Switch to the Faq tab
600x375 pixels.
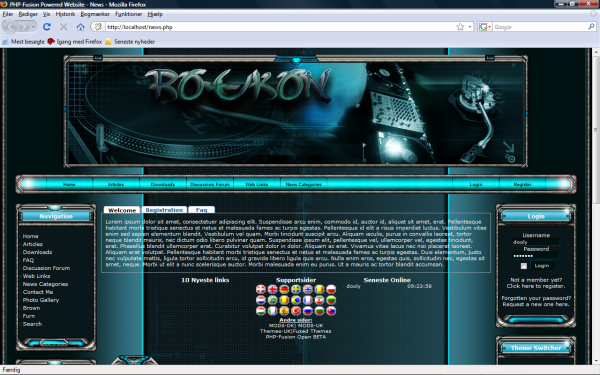click(x=202, y=210)
